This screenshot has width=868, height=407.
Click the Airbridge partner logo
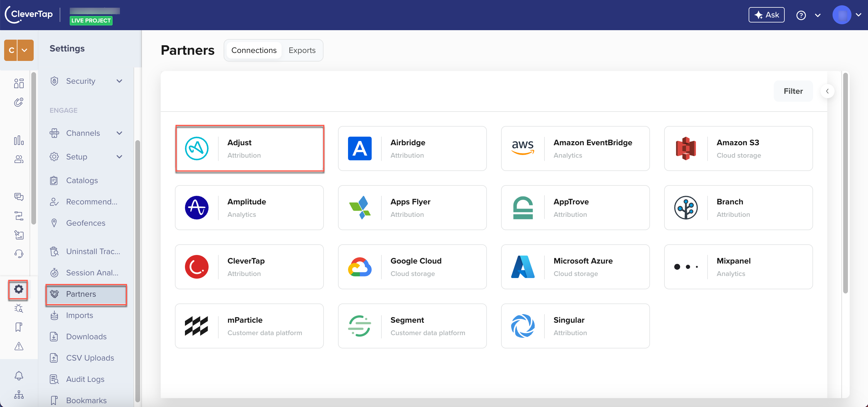[360, 148]
